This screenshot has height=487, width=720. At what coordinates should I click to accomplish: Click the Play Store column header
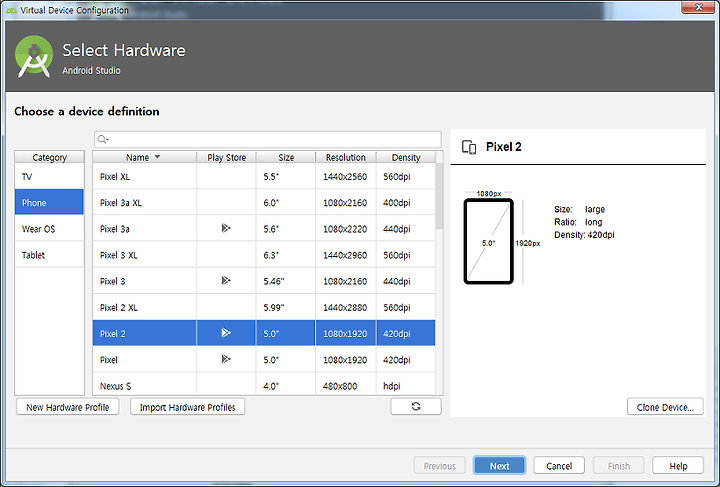click(x=226, y=157)
